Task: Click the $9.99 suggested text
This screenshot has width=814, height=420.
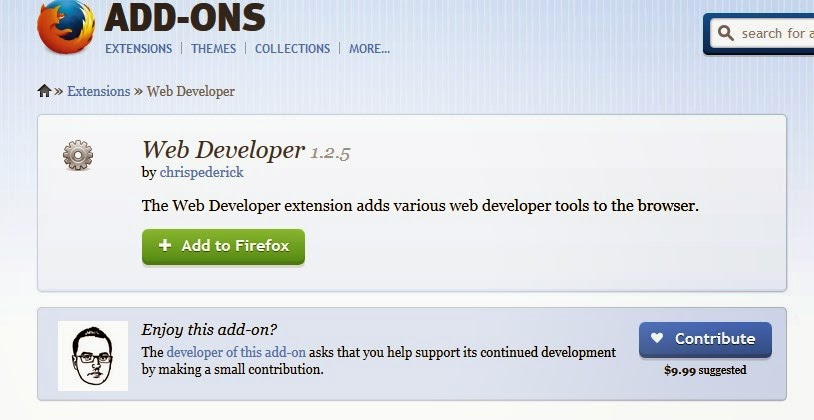Action: (705, 370)
